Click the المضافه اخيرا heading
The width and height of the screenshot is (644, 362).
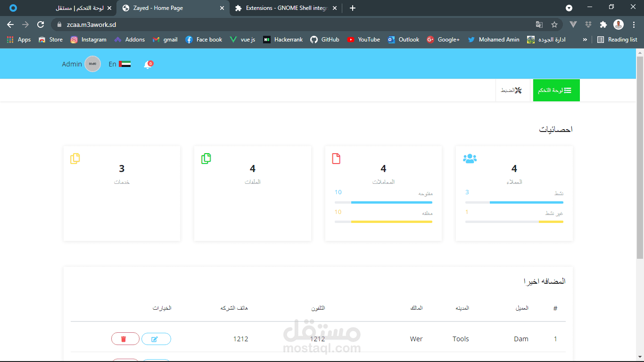click(x=544, y=281)
